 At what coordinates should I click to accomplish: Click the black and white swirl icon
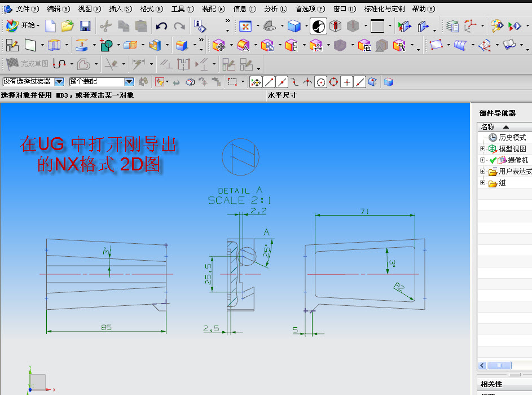tap(318, 26)
